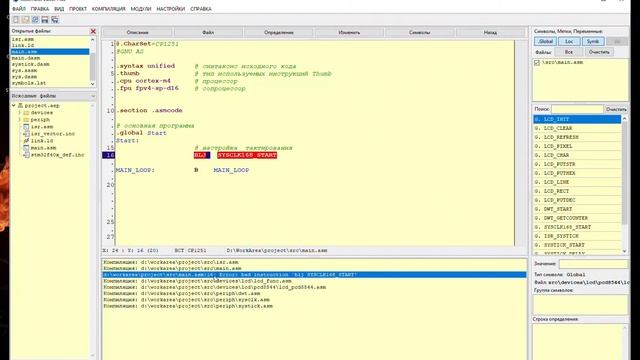Image resolution: width=640 pixels, height=360 pixels.
Task: Select systick.dasm in open files list
Action: pyautogui.click(x=31, y=64)
